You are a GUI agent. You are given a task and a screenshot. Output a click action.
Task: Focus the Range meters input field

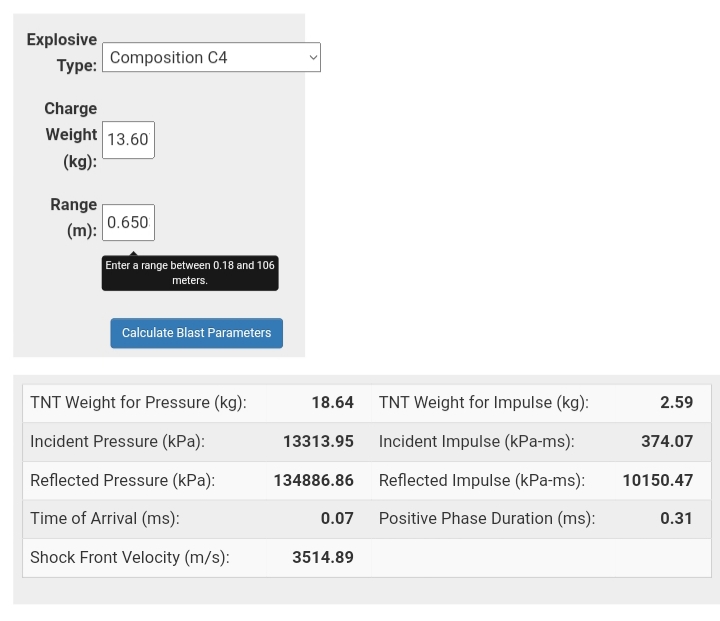coord(128,223)
